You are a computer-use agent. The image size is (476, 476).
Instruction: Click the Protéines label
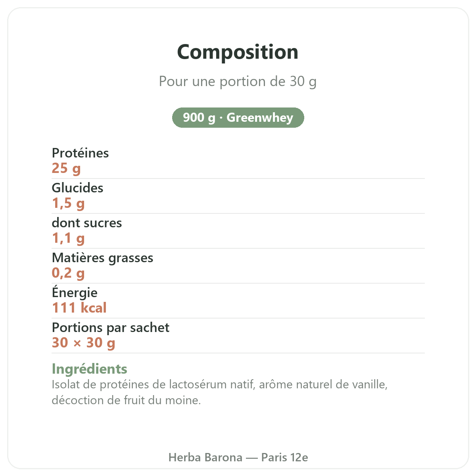80,153
